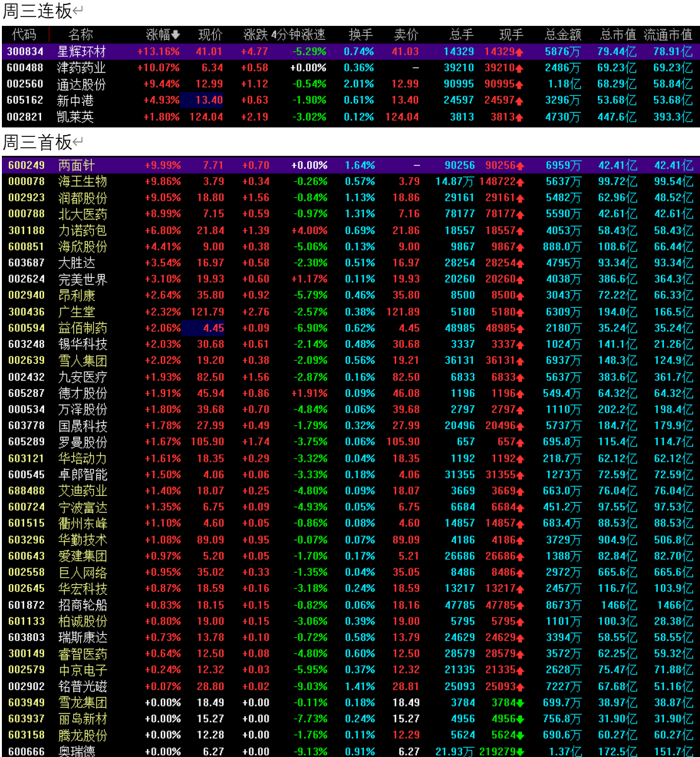Click red up arrow in 星辉环材 row

pyautogui.click(x=519, y=52)
